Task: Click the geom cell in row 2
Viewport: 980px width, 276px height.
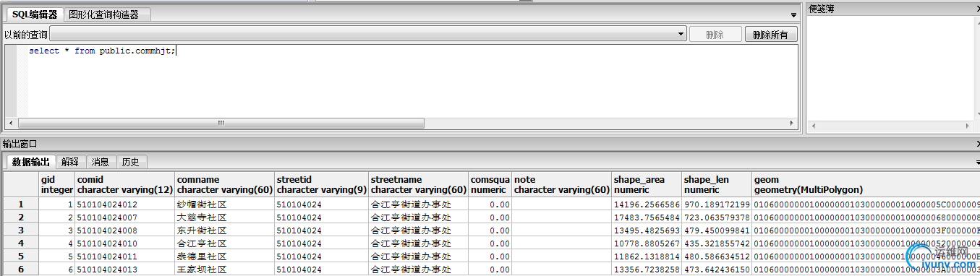Action: [865, 217]
